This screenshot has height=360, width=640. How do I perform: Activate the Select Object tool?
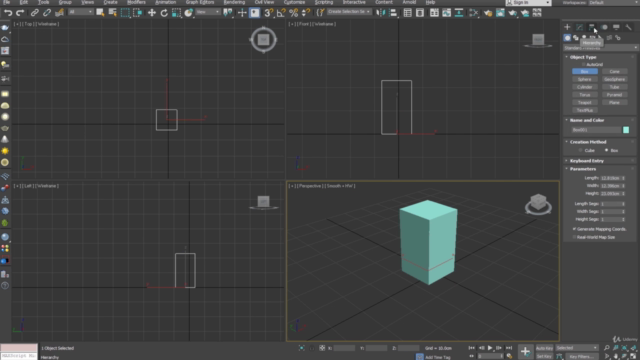point(100,13)
